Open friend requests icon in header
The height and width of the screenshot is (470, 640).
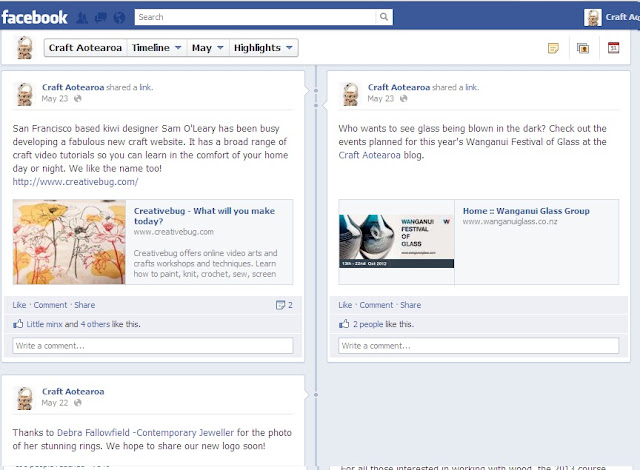click(82, 18)
